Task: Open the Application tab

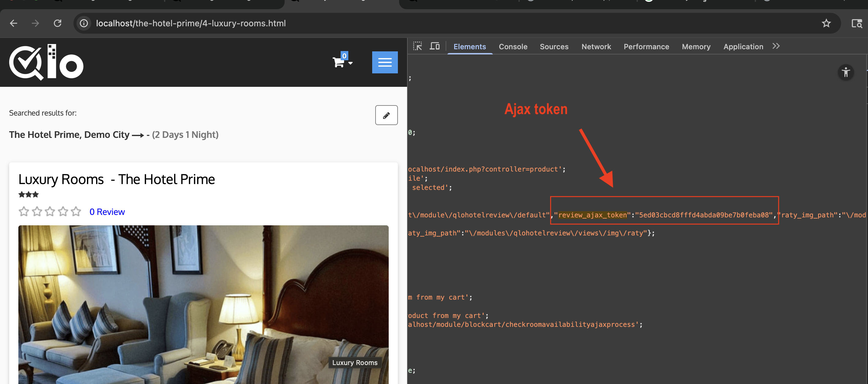Action: click(x=743, y=46)
